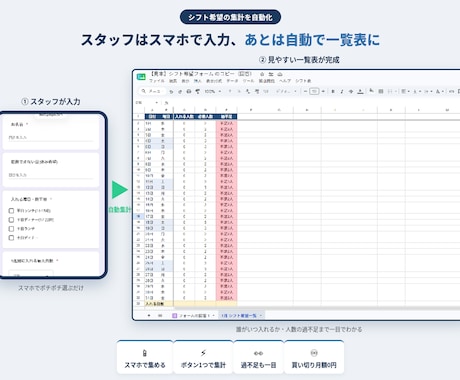Open the 表示 menu

click(185, 81)
